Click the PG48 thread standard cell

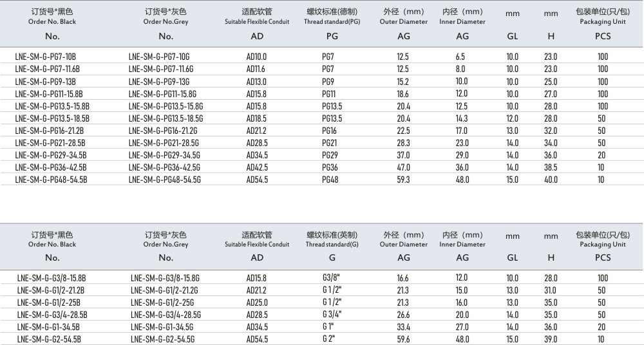click(330, 180)
